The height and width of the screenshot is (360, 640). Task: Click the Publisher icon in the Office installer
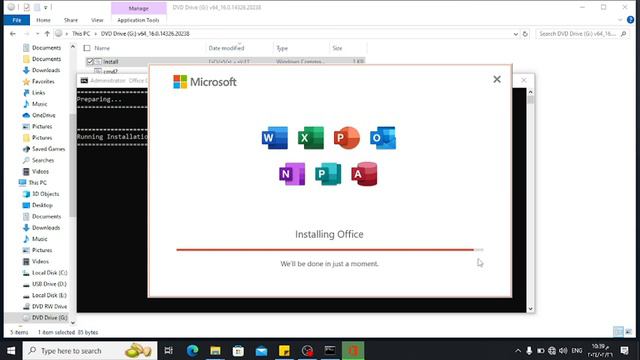tap(328, 174)
